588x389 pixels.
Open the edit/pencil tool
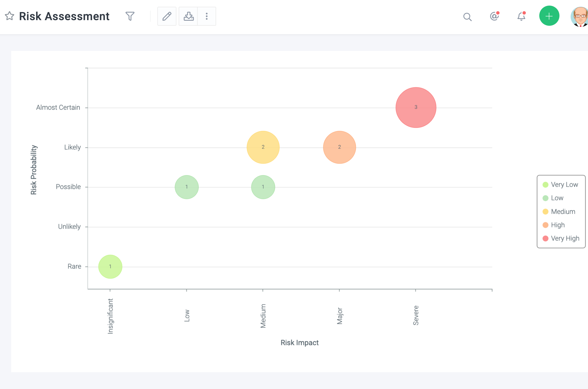166,16
